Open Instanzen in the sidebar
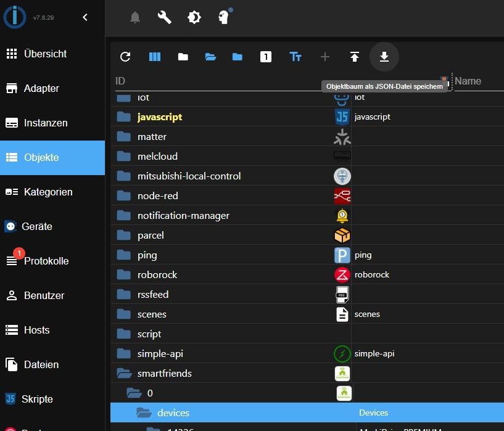 52,123
